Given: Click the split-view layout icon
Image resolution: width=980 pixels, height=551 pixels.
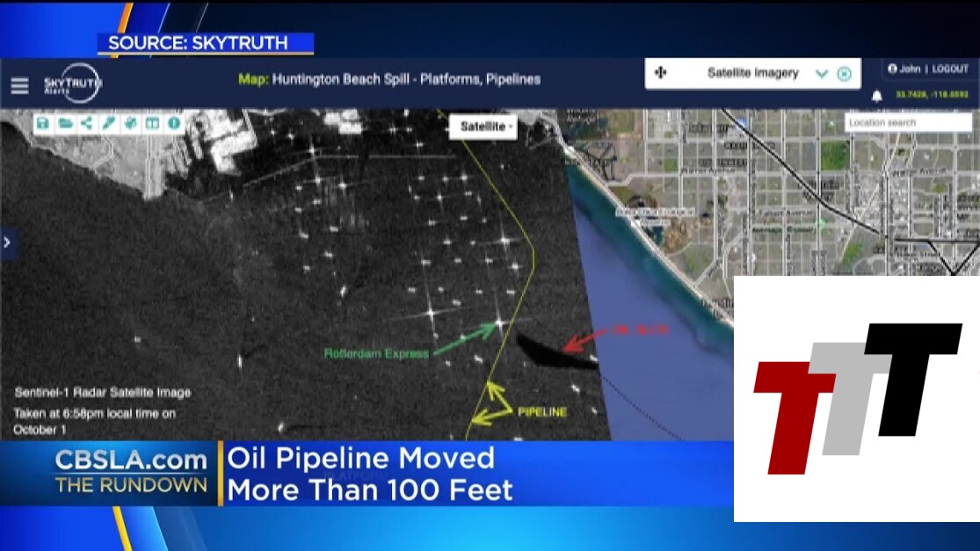Looking at the screenshot, I should click(152, 124).
